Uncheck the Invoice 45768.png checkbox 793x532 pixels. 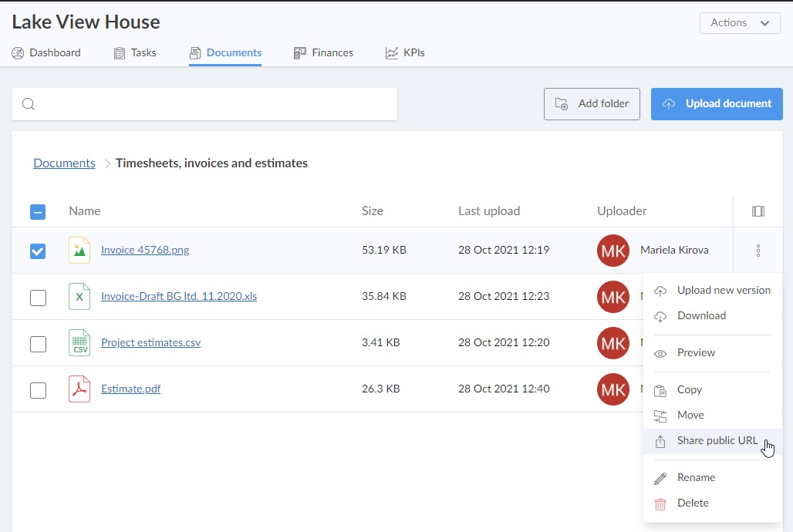pos(38,251)
